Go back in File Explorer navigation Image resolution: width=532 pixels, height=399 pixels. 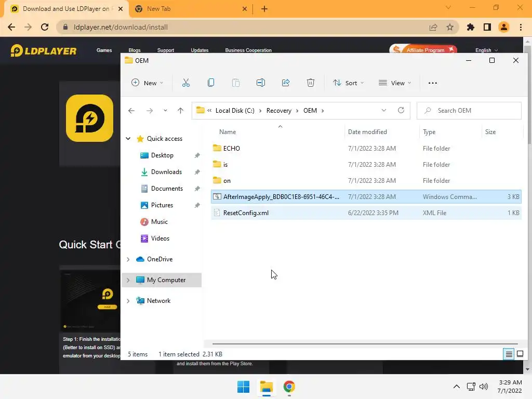click(131, 111)
